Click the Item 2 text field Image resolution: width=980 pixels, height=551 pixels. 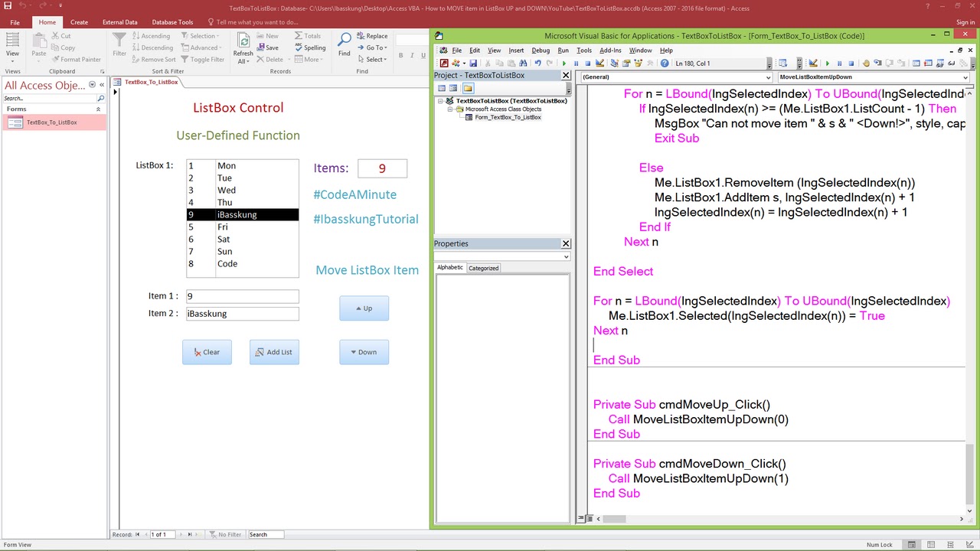[x=243, y=313]
